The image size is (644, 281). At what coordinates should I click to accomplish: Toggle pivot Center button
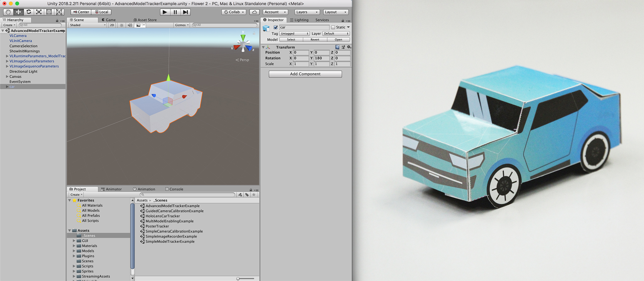click(81, 12)
